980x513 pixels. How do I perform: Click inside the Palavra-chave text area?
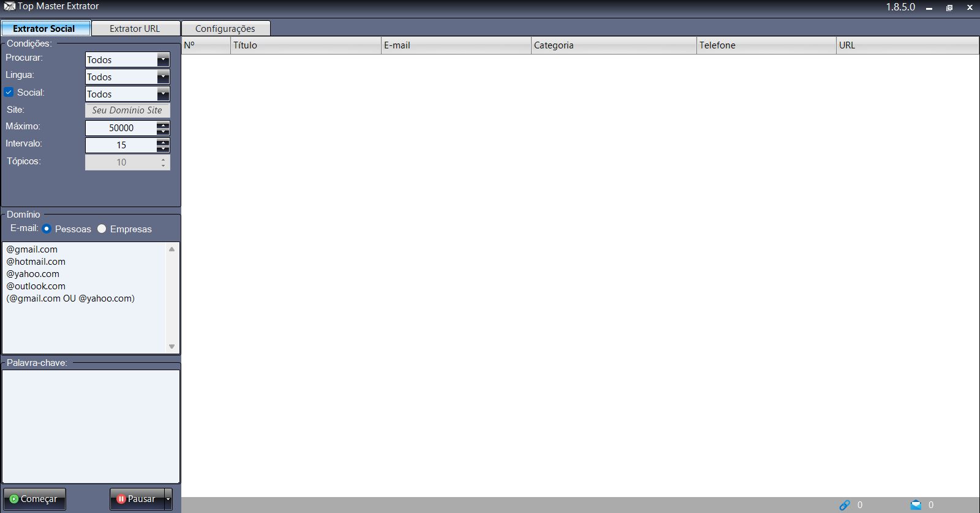pyautogui.click(x=91, y=427)
